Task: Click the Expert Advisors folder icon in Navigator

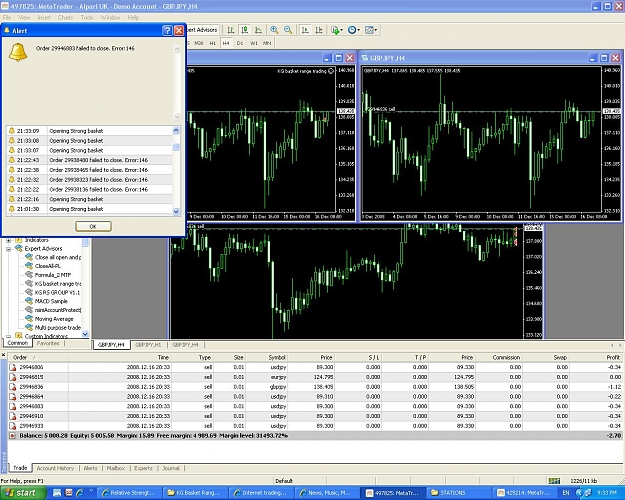Action: 19,248
